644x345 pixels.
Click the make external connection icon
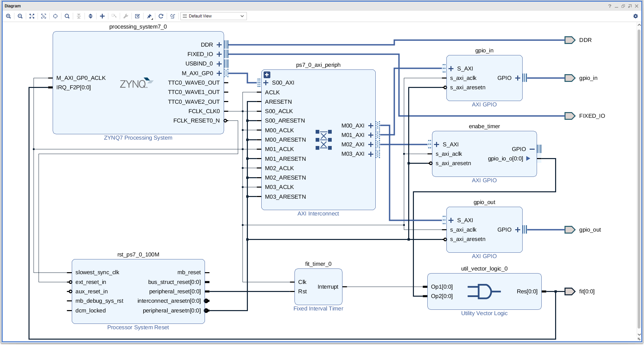pyautogui.click(x=114, y=16)
